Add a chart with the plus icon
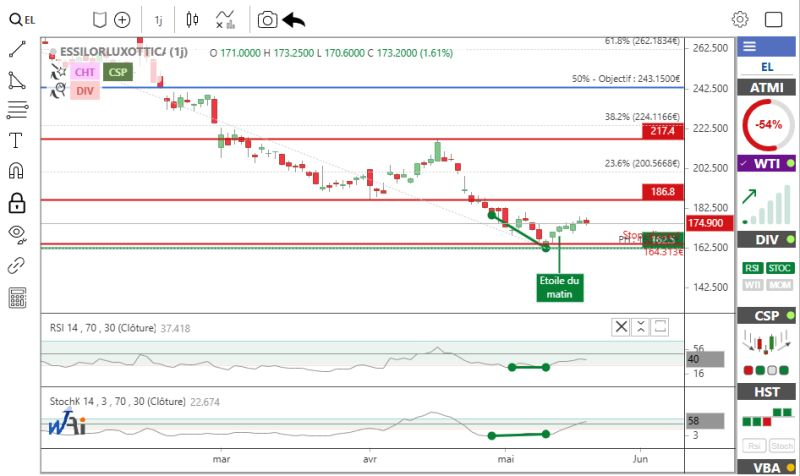 click(122, 20)
